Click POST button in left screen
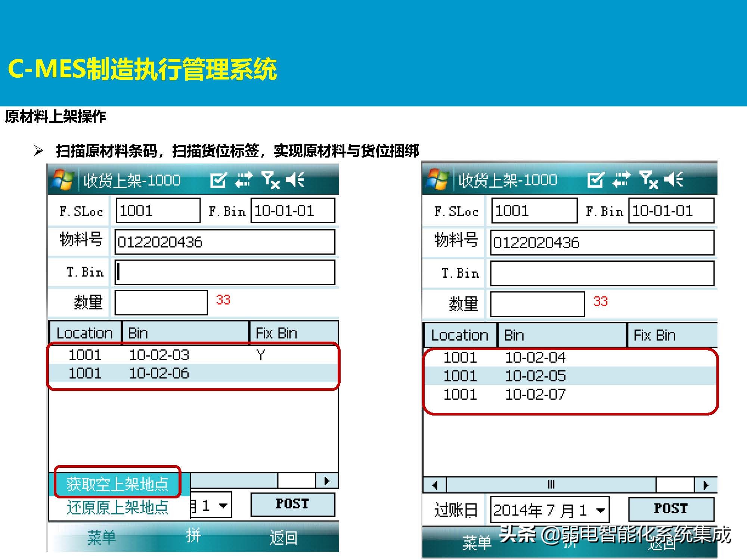This screenshot has width=747, height=560. [x=293, y=504]
